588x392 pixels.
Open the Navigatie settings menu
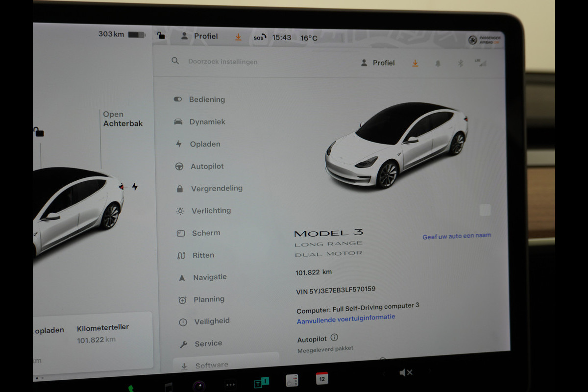[202, 277]
